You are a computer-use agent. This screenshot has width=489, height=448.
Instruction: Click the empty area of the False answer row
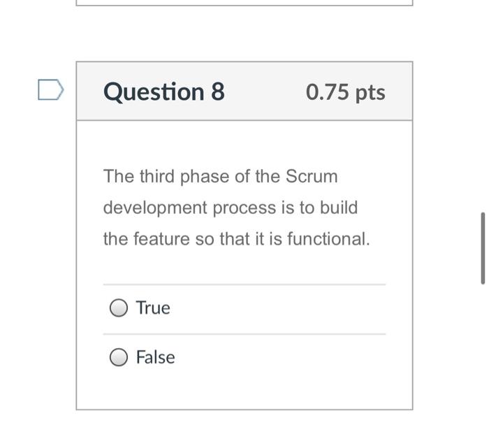(x=279, y=358)
